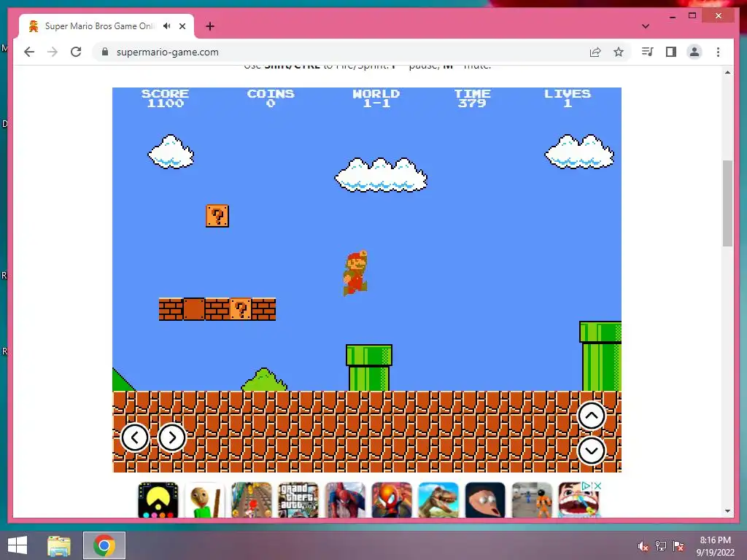This screenshot has height=560, width=747.
Task: Click the TIME 379 counter
Action: (472, 98)
